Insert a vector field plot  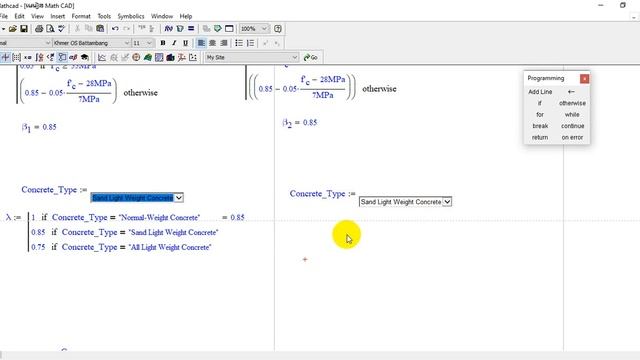pyautogui.click(x=193, y=58)
